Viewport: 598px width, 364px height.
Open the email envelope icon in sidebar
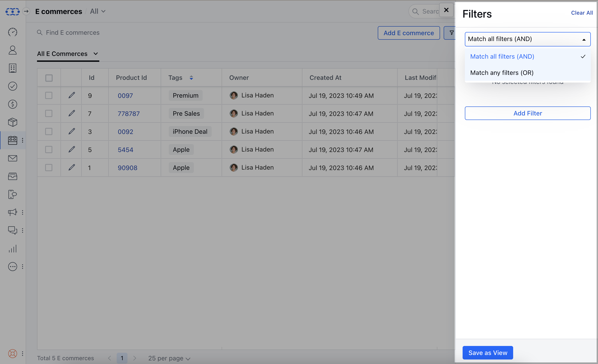[13, 158]
